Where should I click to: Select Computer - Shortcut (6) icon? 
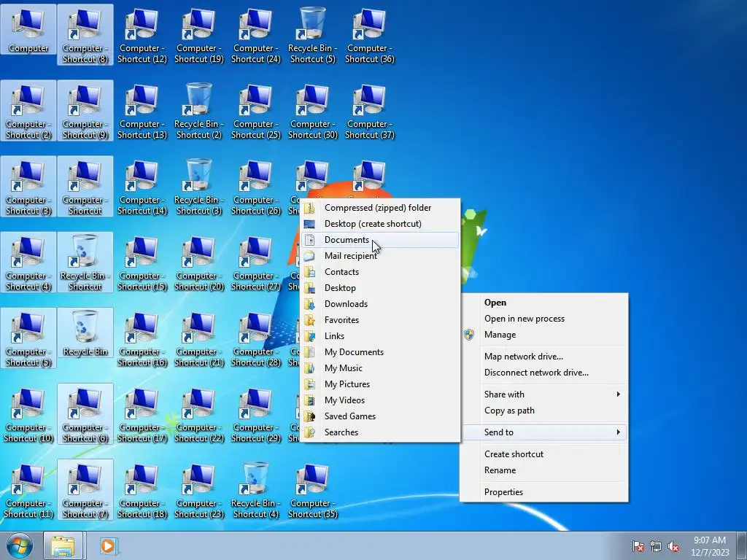85,414
